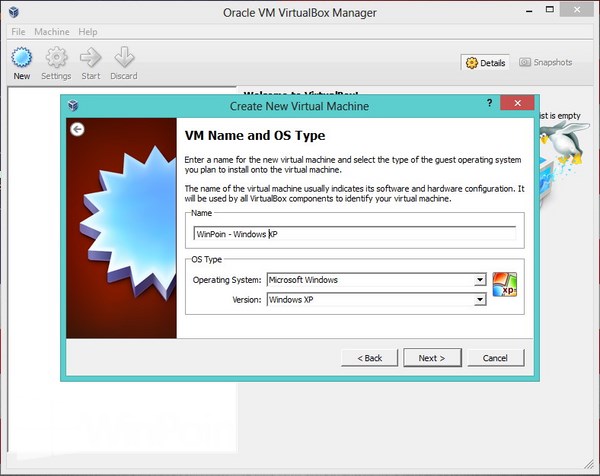Close the Create New Virtual Machine dialog
The height and width of the screenshot is (476, 600).
point(517,103)
